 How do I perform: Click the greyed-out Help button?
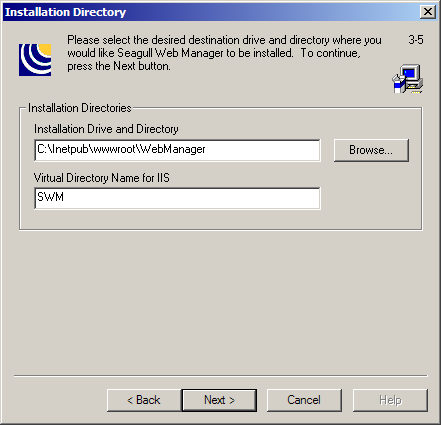(390, 400)
